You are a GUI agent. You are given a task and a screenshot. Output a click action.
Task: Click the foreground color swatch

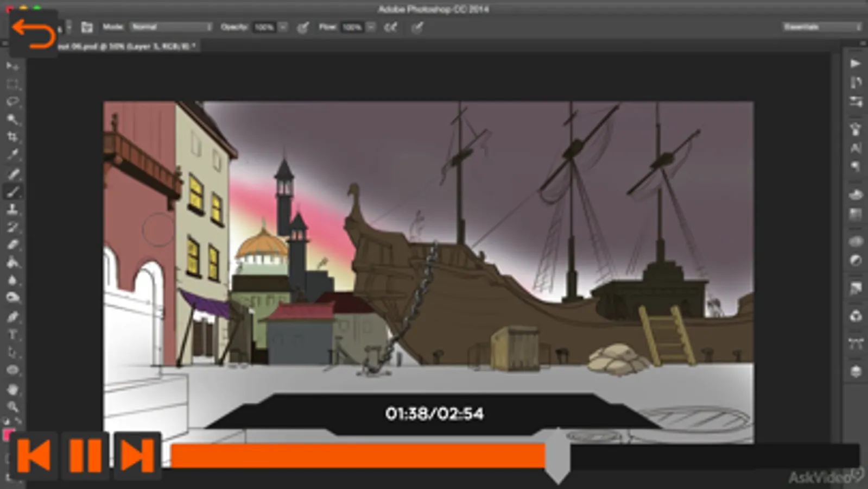point(8,435)
